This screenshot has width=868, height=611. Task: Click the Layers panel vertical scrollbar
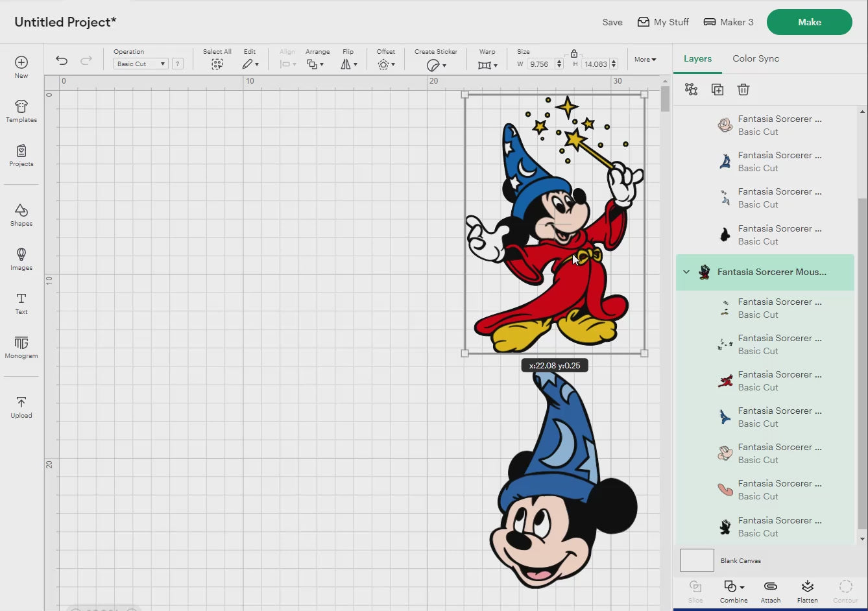pyautogui.click(x=862, y=363)
